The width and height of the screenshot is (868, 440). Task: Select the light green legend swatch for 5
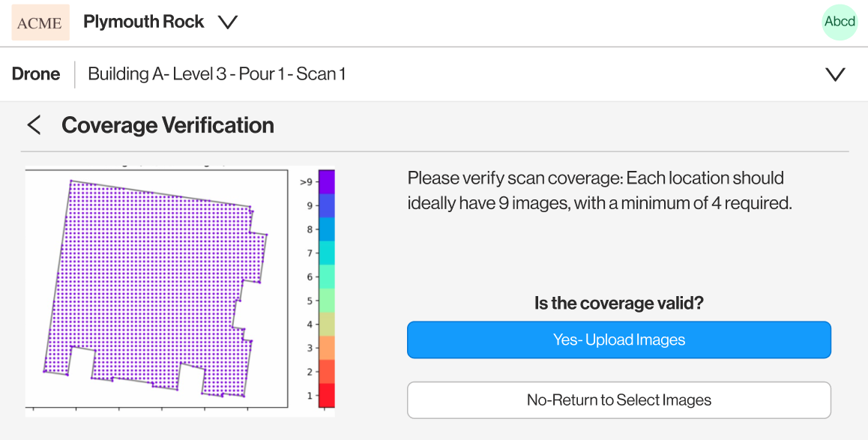[x=327, y=301]
